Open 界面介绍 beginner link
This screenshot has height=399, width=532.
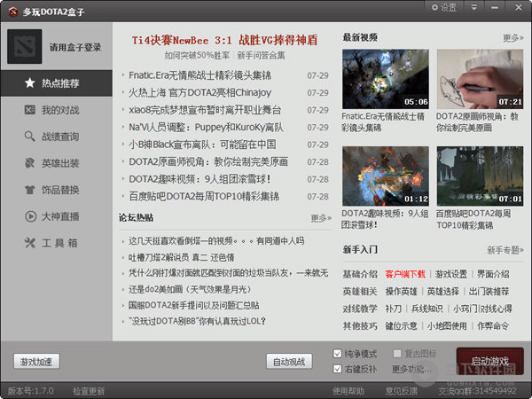pos(493,274)
